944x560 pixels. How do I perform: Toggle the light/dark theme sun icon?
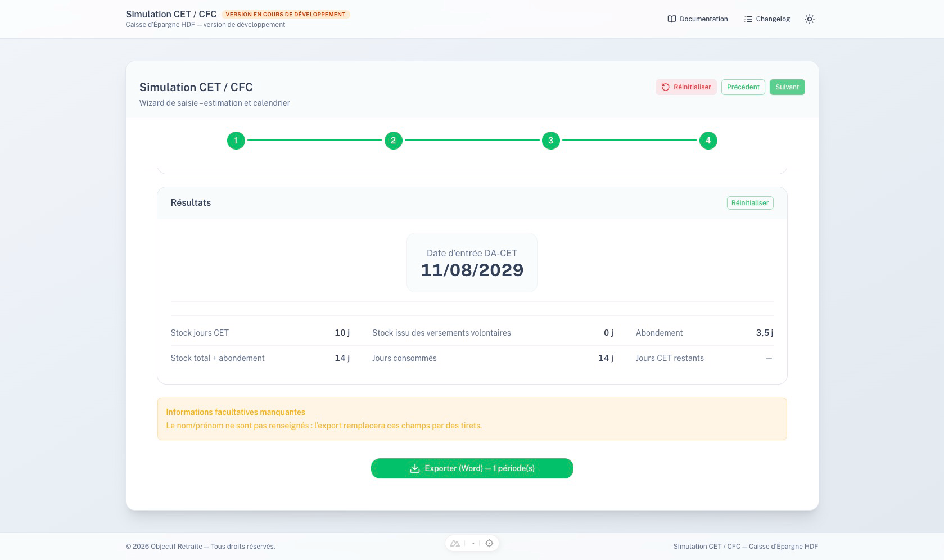809,19
